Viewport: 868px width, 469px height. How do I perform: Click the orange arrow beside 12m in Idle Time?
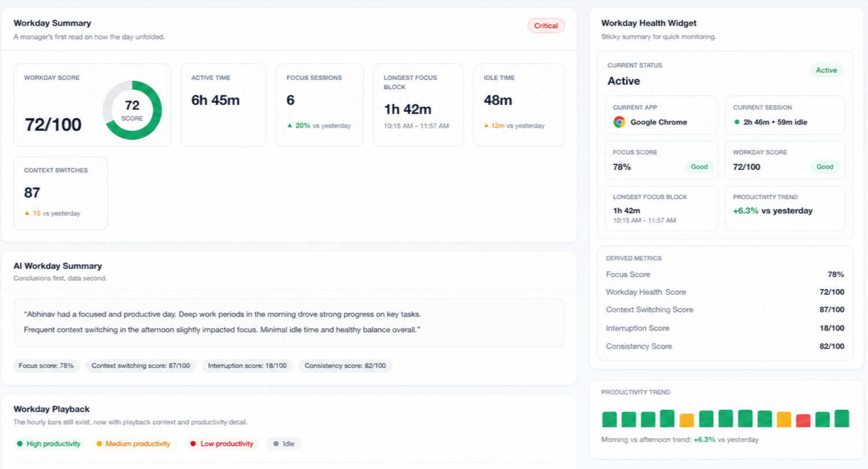486,126
